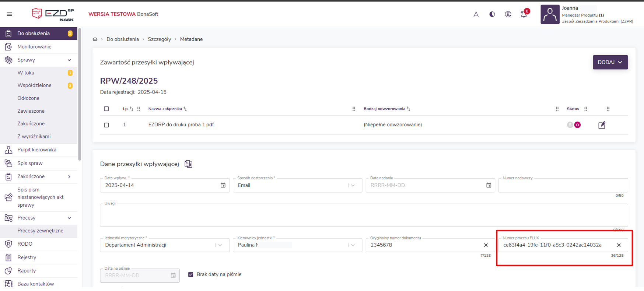Expand the Sposób dostarczenia dropdown
Viewport: 644px width, 291px height.
click(x=353, y=185)
